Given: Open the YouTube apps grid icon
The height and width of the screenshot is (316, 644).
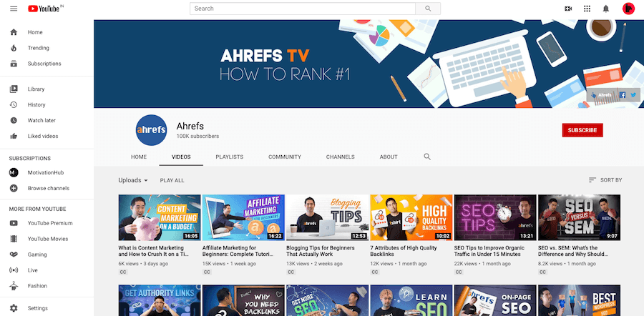Looking at the screenshot, I should coord(587,8).
